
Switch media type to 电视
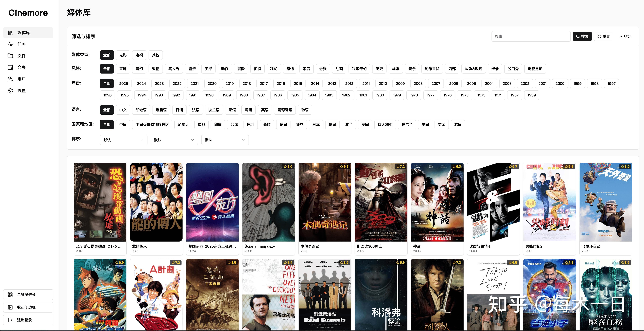click(x=139, y=55)
